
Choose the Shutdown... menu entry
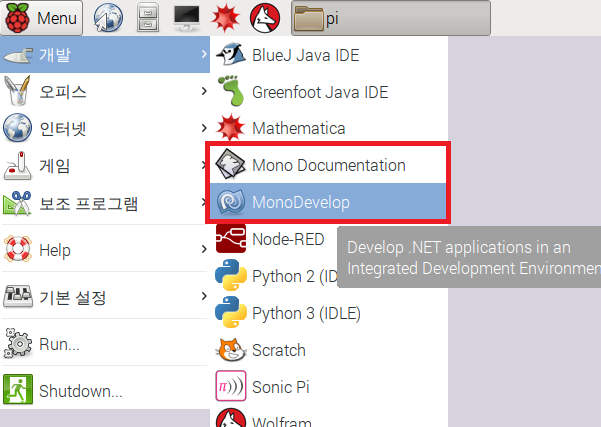105,390
